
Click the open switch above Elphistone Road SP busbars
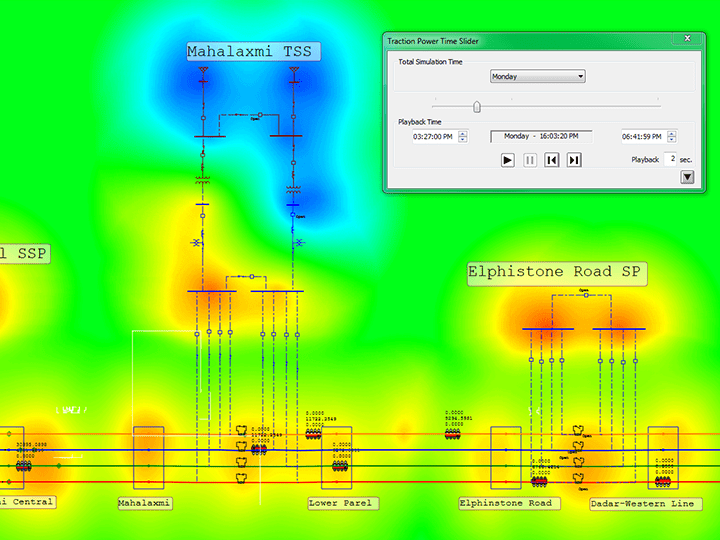584,294
